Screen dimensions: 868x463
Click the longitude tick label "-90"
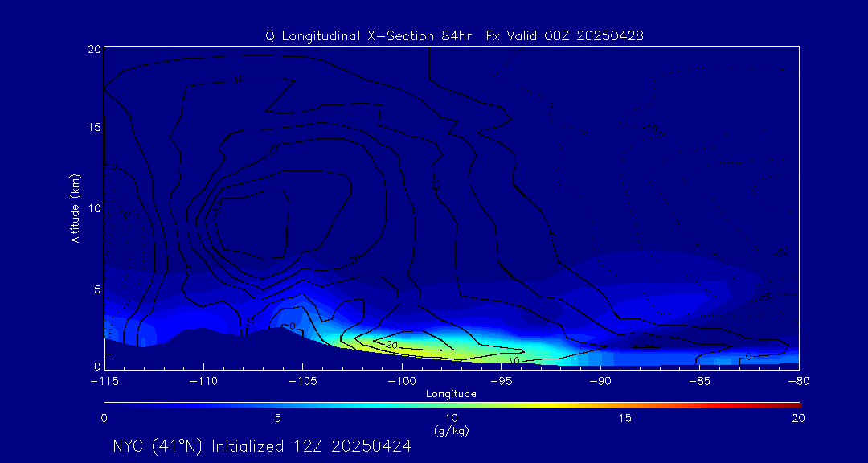point(600,381)
